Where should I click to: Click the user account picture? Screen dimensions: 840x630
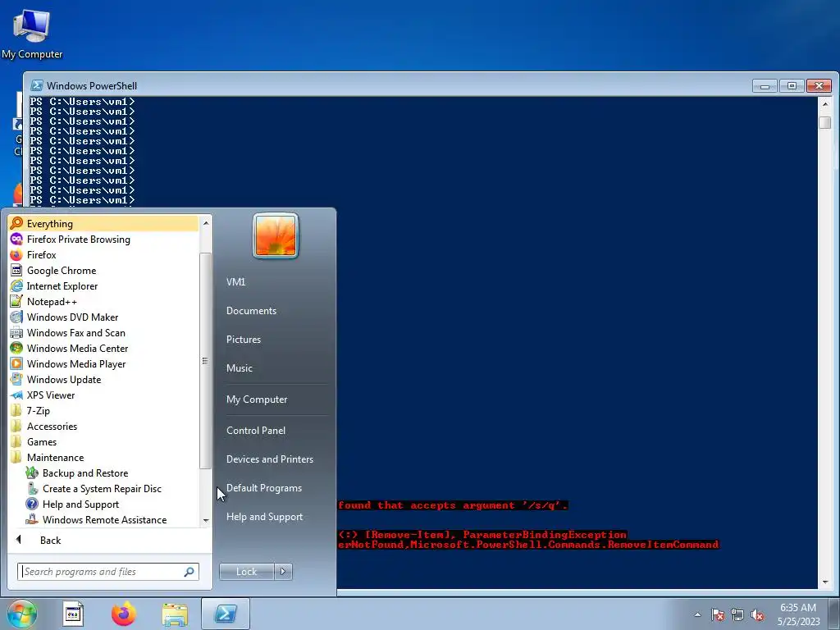click(x=276, y=235)
